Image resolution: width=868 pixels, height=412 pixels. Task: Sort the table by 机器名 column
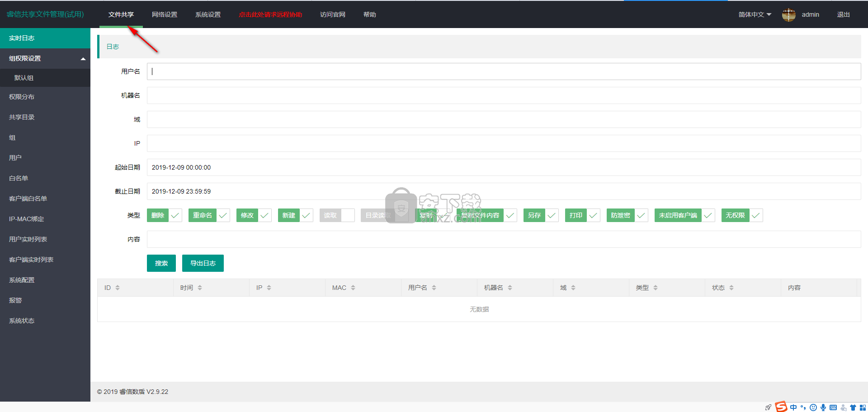point(510,288)
